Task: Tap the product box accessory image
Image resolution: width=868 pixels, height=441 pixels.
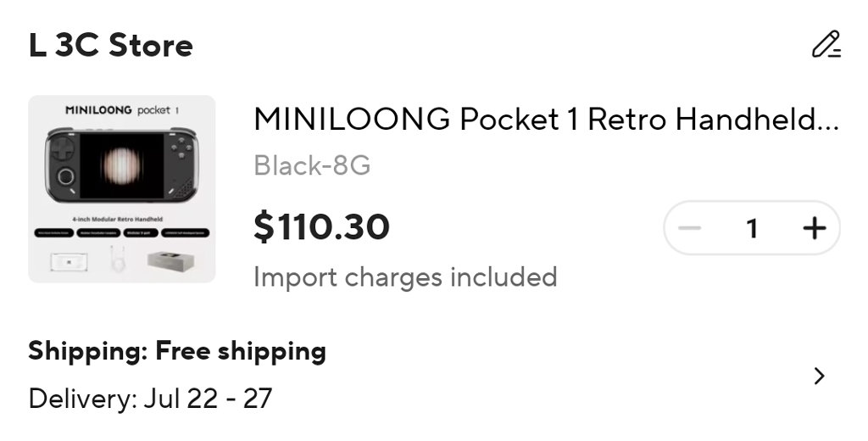Action: pos(172,261)
